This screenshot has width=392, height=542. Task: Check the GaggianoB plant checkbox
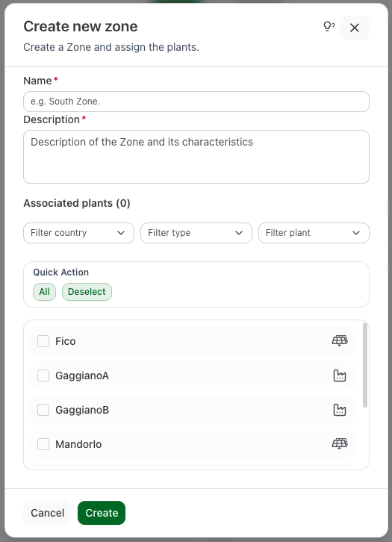coord(43,410)
